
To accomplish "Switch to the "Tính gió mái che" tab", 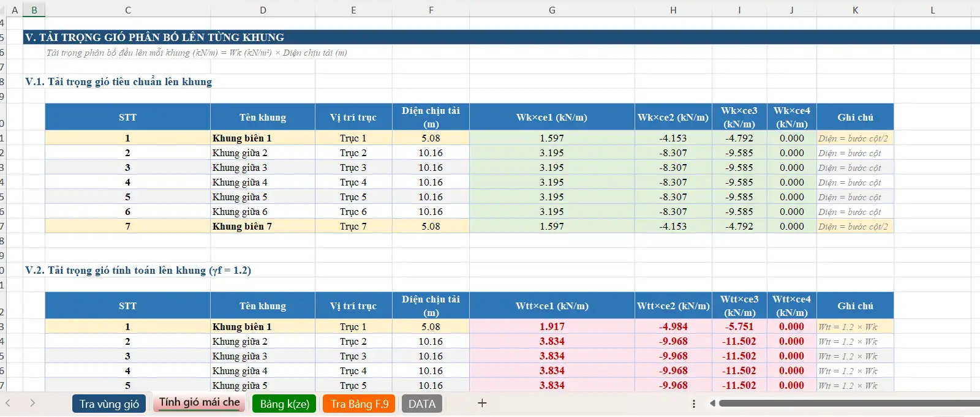I will 199,402.
